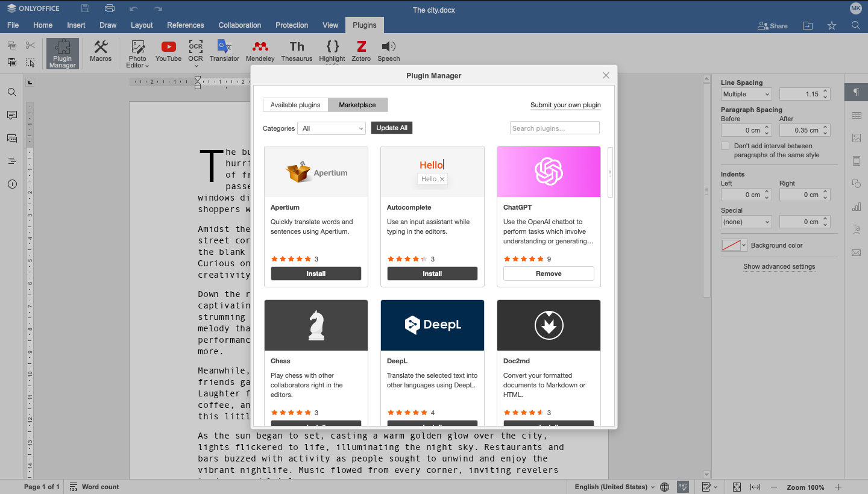The height and width of the screenshot is (494, 868).
Task: Open the Mendeley plugin
Action: point(260,51)
